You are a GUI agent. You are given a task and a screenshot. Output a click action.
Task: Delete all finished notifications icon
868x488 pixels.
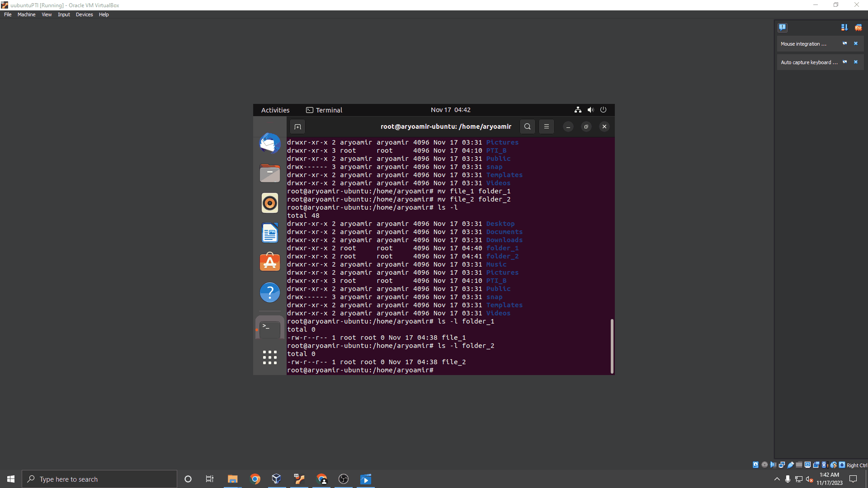[x=858, y=28]
